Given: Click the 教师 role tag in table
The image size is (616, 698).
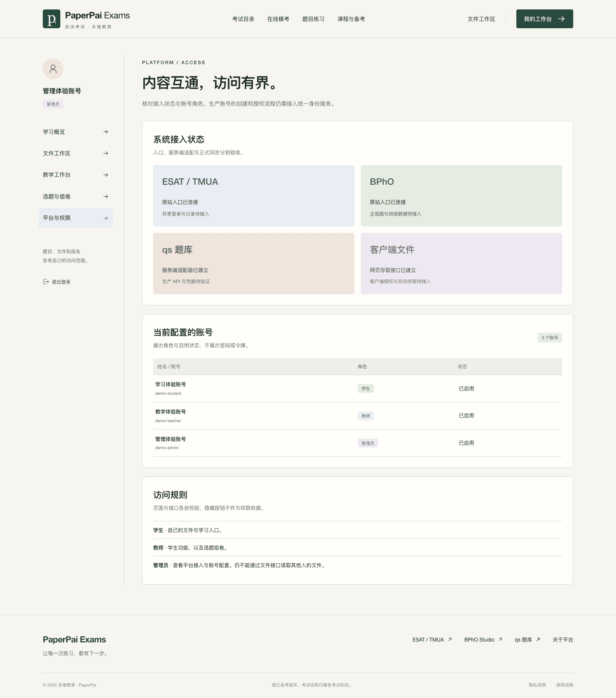Looking at the screenshot, I should pyautogui.click(x=366, y=416).
